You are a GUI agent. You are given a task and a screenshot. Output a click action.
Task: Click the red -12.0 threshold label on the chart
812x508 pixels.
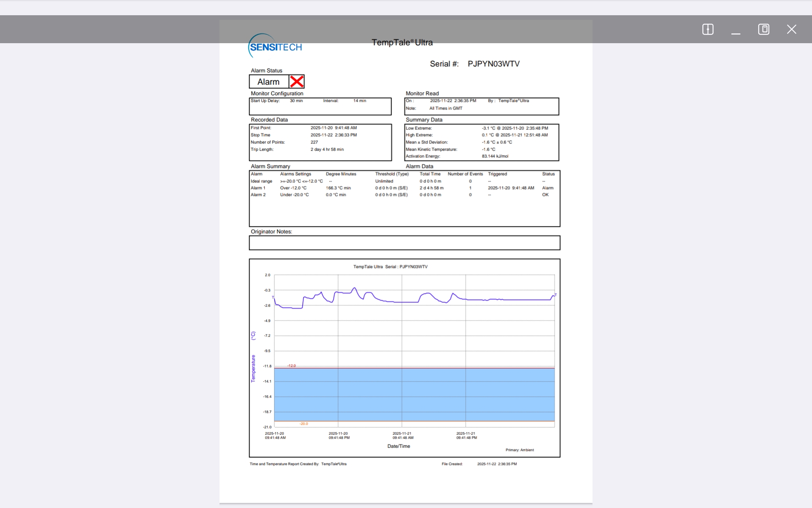292,365
